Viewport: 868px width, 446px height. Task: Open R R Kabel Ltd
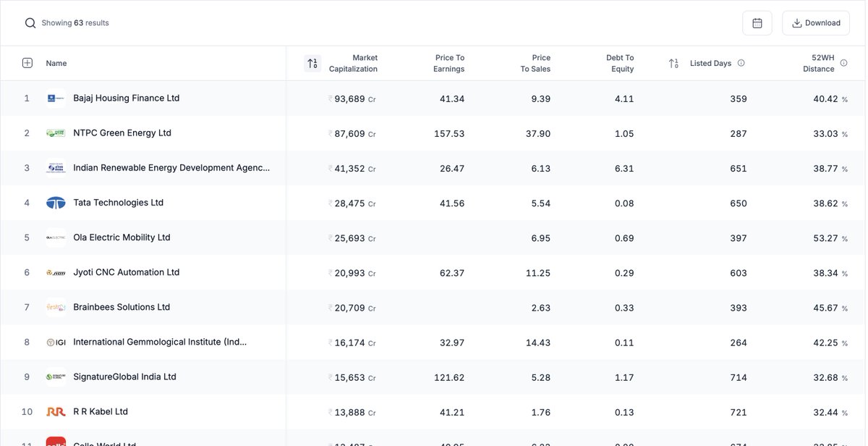(101, 411)
